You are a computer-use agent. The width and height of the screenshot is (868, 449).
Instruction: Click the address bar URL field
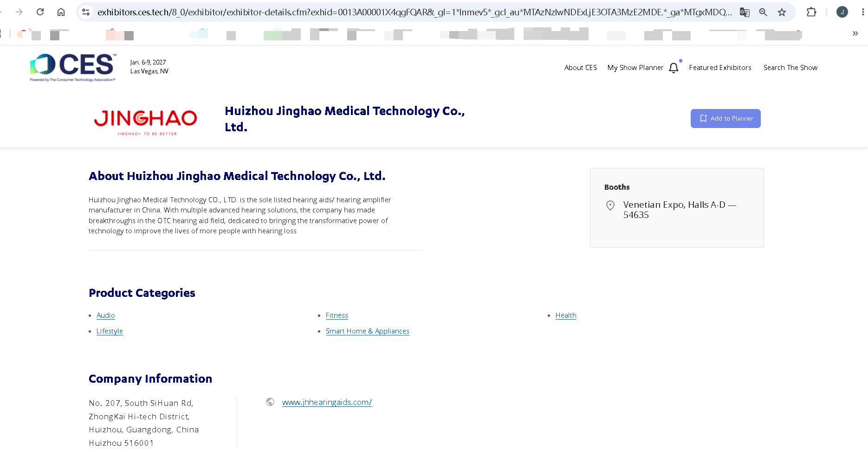point(414,12)
